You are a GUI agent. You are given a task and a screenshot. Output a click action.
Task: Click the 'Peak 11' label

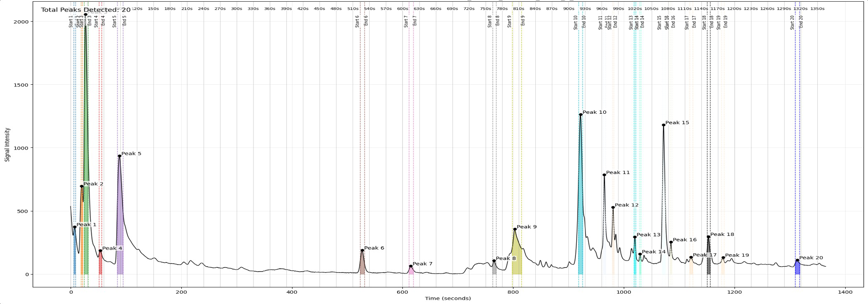(x=618, y=172)
